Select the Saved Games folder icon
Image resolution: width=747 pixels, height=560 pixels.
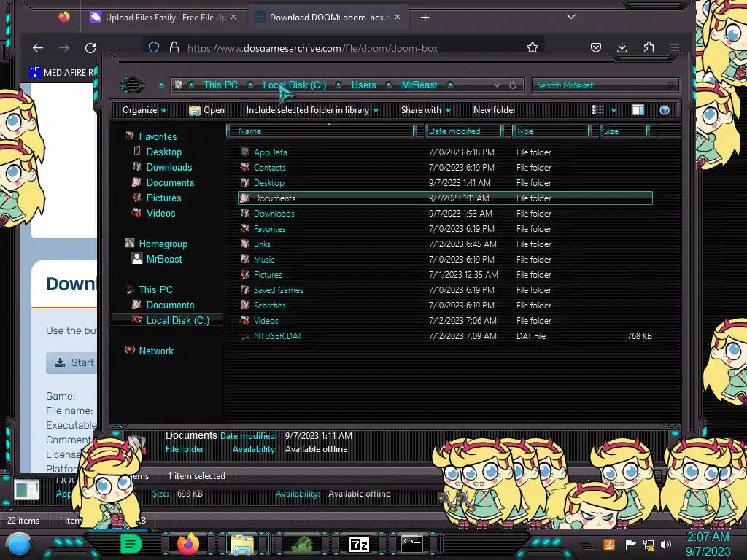[x=245, y=290]
